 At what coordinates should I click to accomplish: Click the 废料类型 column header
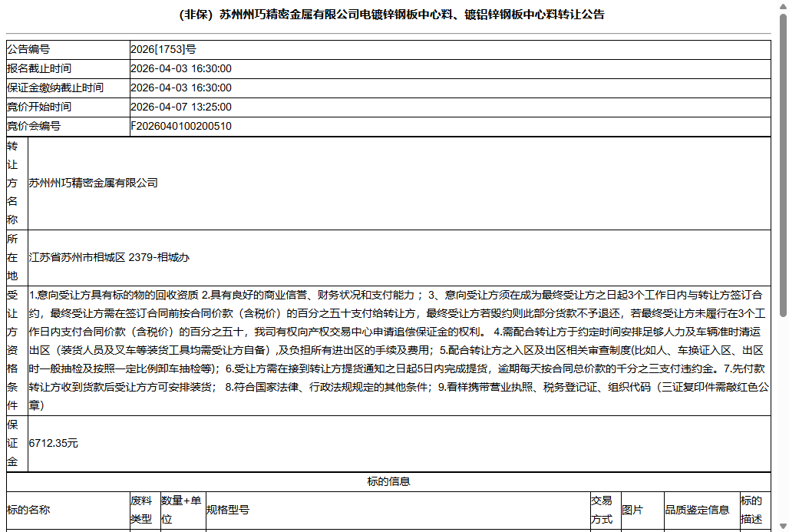coord(145,511)
